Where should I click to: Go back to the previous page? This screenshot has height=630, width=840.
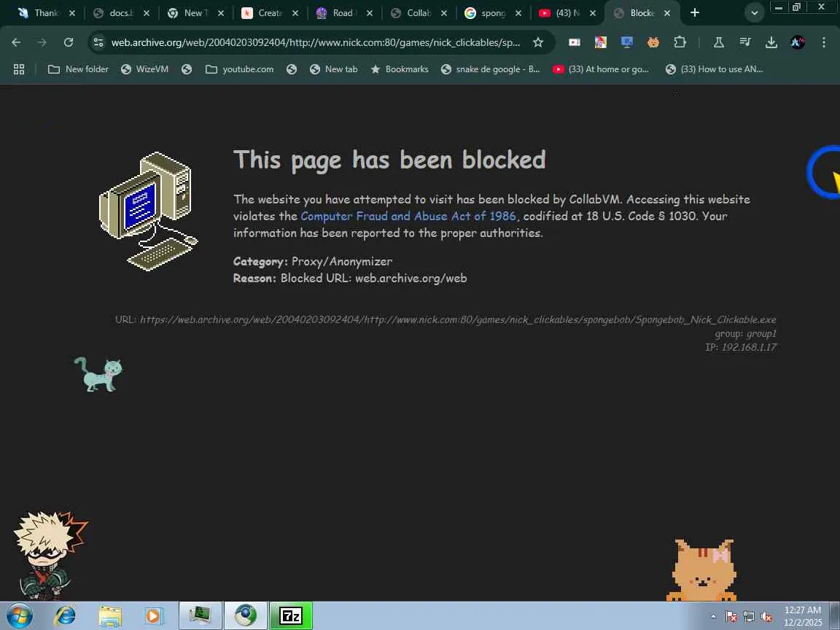pos(16,42)
